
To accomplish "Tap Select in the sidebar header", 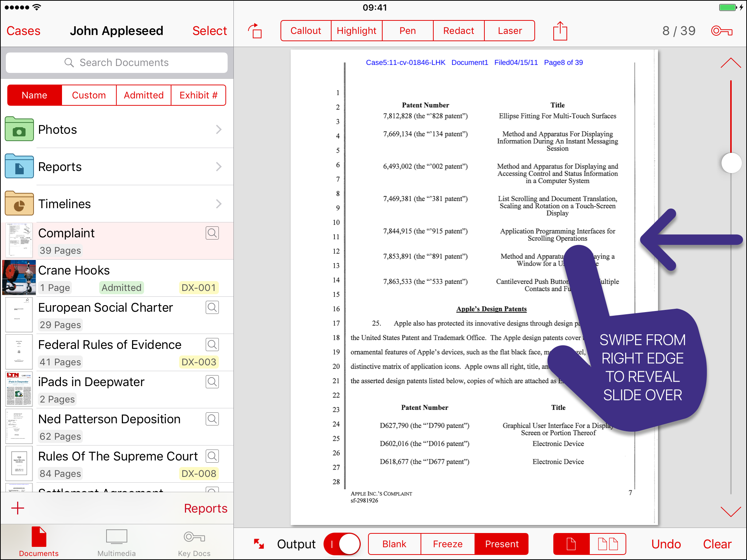I will [x=210, y=31].
